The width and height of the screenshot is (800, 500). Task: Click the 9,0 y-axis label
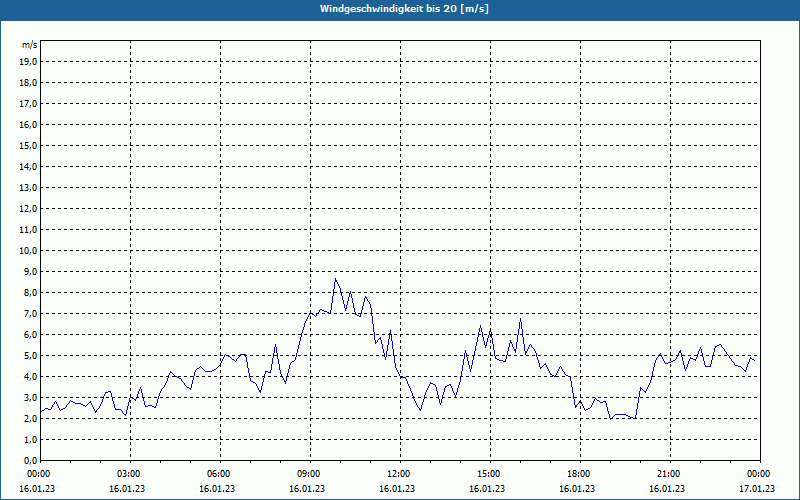[x=30, y=271]
